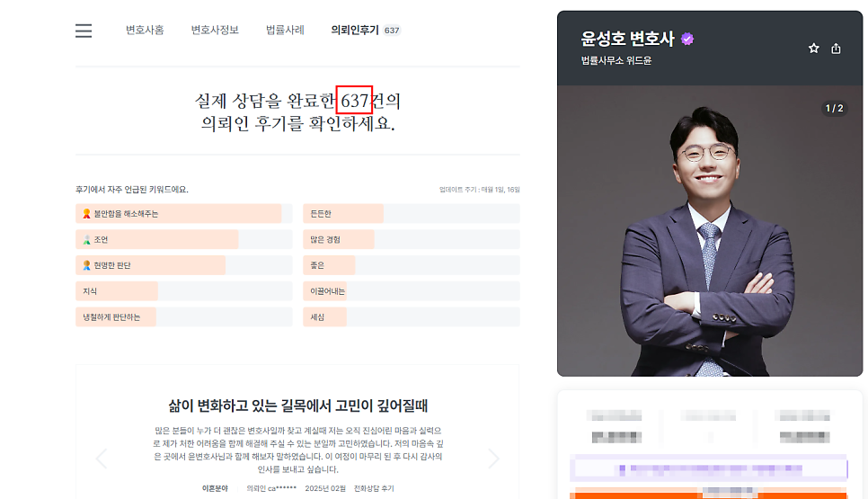Viewport: 868px width, 499px height.
Task: Click the 이끌어내는 keyword bar
Action: [x=412, y=291]
